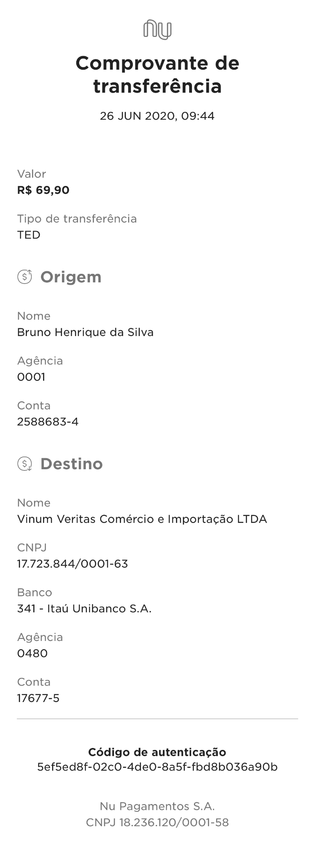
Task: Select destination account number 17677-5
Action: tap(38, 698)
